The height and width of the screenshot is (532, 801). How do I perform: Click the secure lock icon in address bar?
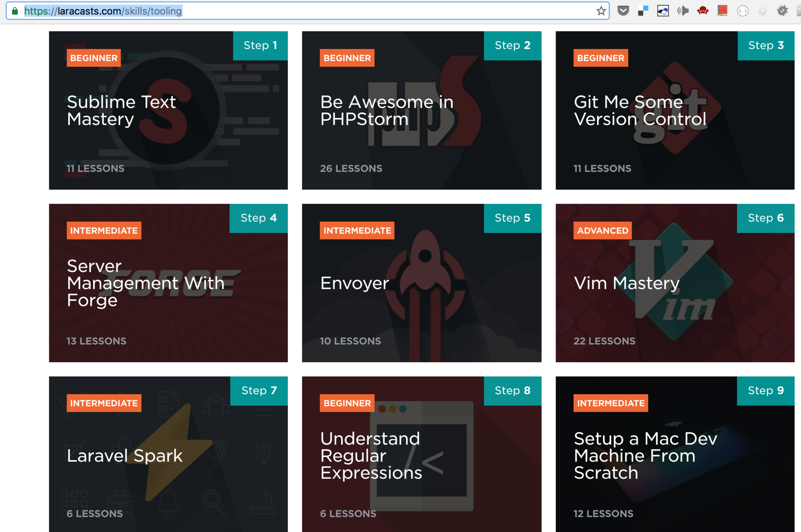pyautogui.click(x=15, y=11)
